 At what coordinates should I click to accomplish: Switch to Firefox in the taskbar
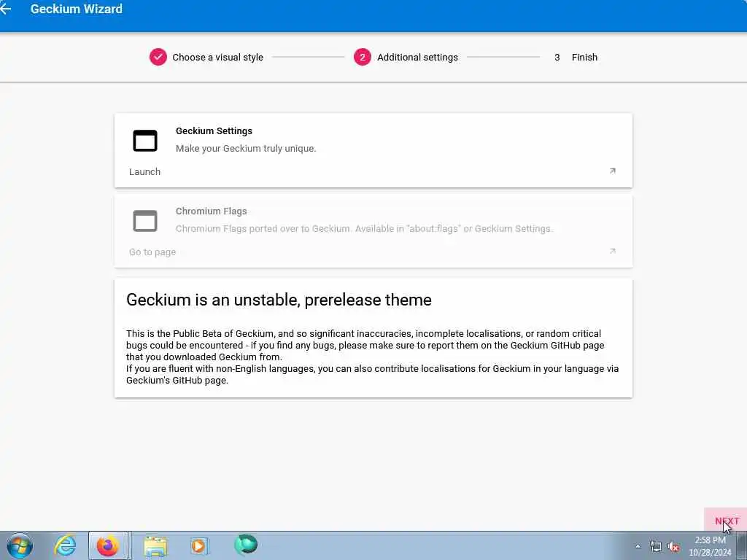coord(108,545)
